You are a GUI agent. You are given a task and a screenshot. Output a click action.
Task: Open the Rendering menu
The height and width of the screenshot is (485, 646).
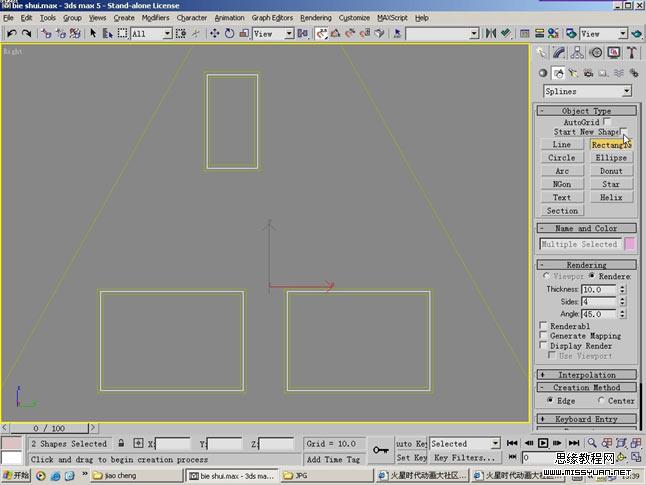pyautogui.click(x=316, y=18)
